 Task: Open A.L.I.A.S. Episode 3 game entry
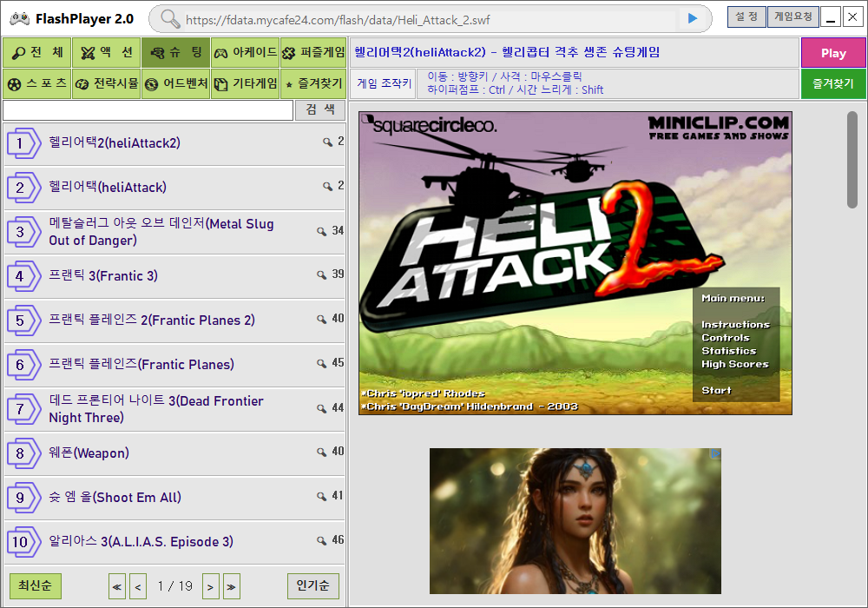[x=174, y=542]
